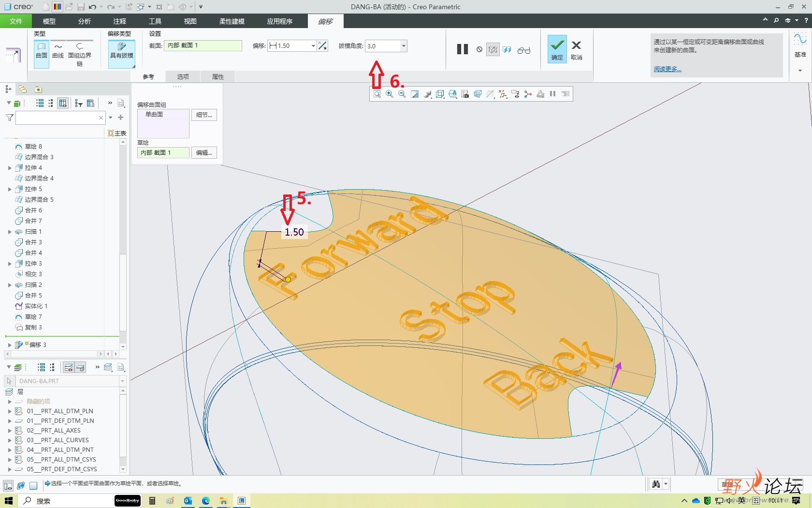
Task: Pause the offset feature tool
Action: coord(462,49)
